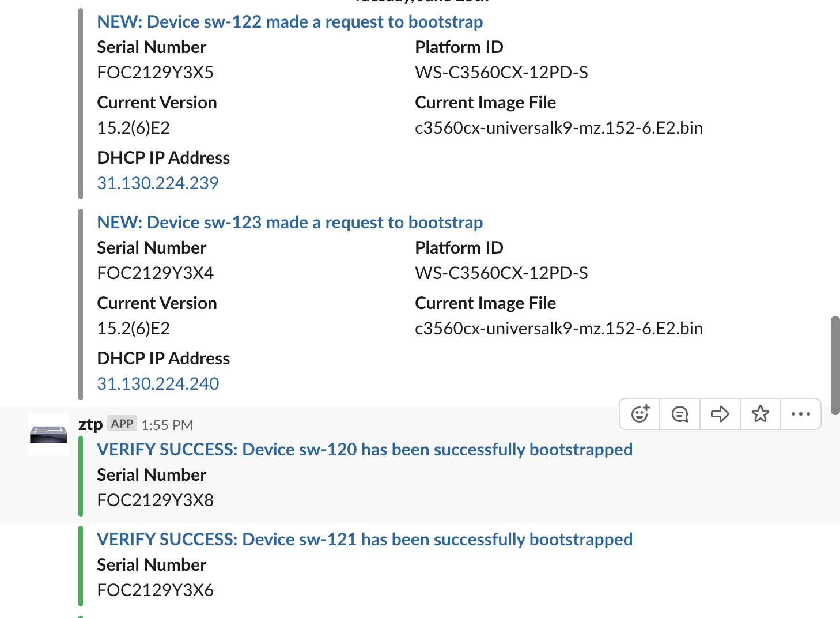This screenshot has width=840, height=618.
Task: Open VERIFY SUCCESS sw-121 bootstrapped link
Action: tap(365, 540)
